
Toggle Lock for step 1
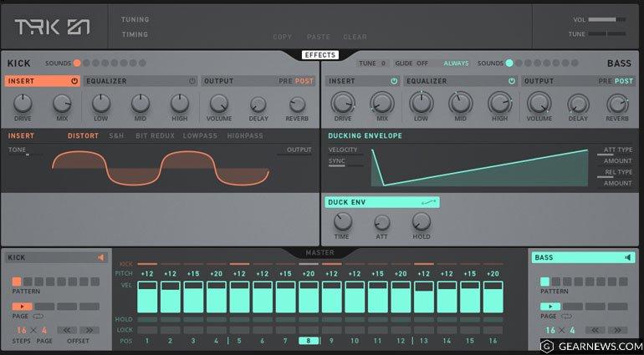(147, 330)
